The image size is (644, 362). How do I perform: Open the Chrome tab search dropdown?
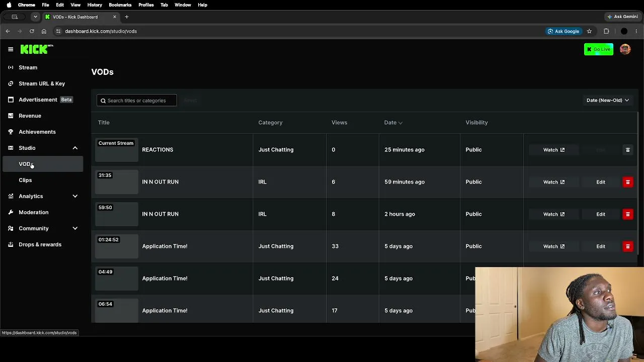pyautogui.click(x=35, y=17)
